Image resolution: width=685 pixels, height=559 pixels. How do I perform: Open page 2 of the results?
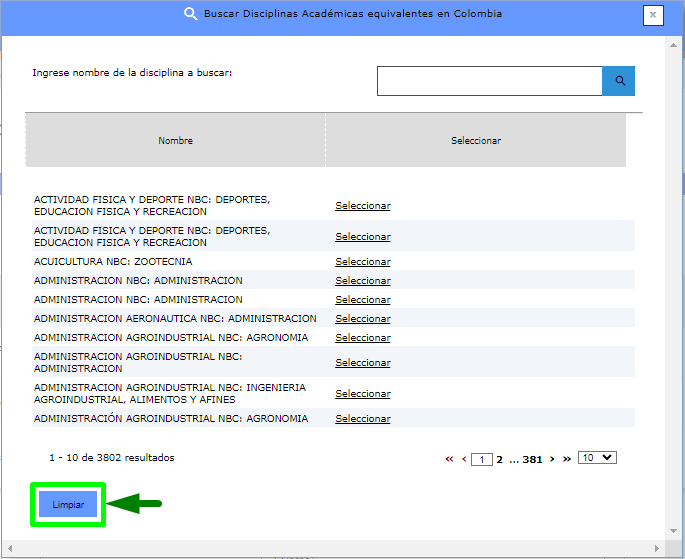(x=499, y=459)
